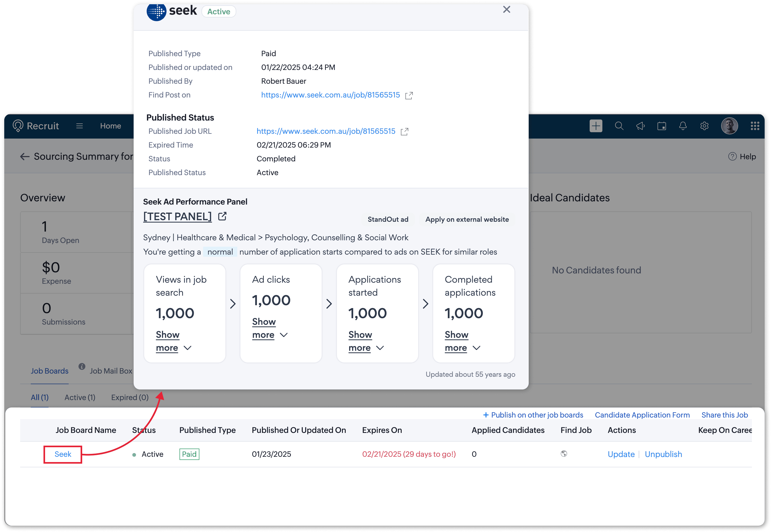Click the Job Board Name column header

point(86,430)
